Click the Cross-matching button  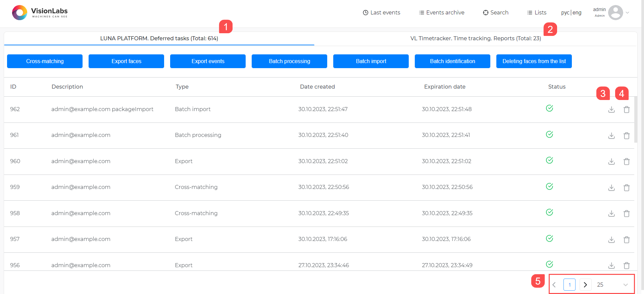tap(45, 61)
